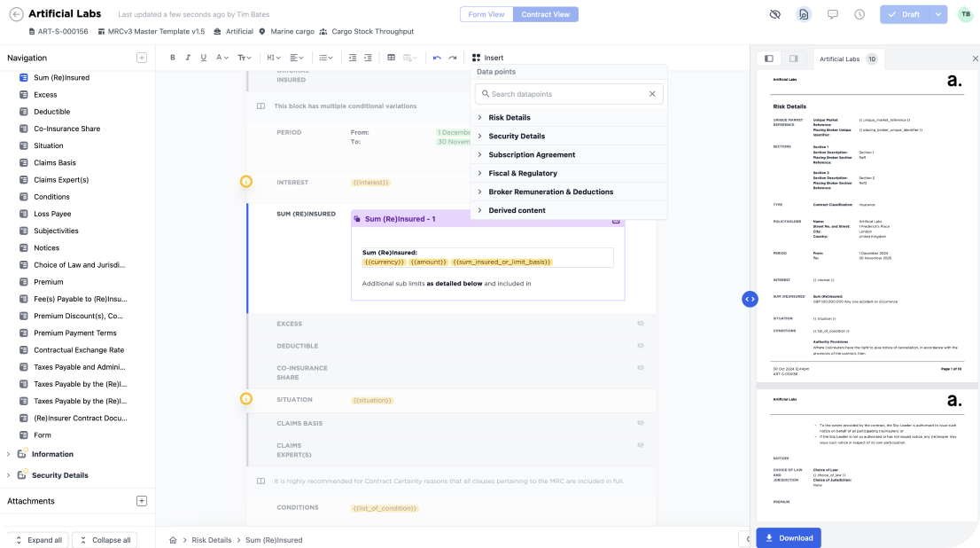The image size is (980, 548).
Task: Click the redo arrow in the toolbar
Action: tap(453, 58)
